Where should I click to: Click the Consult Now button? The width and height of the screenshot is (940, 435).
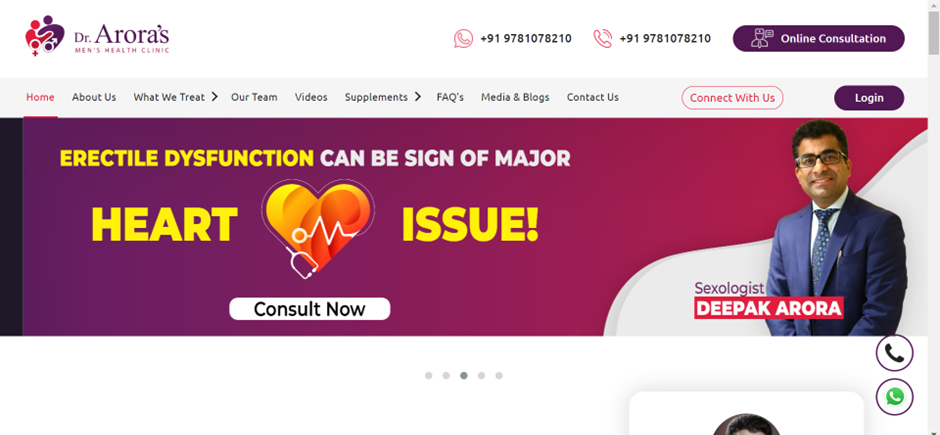tap(309, 309)
